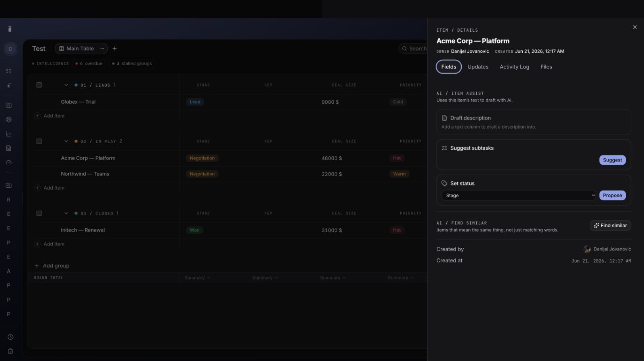Open the clock history icon in sidebar
The width and height of the screenshot is (644, 361).
coord(11,337)
